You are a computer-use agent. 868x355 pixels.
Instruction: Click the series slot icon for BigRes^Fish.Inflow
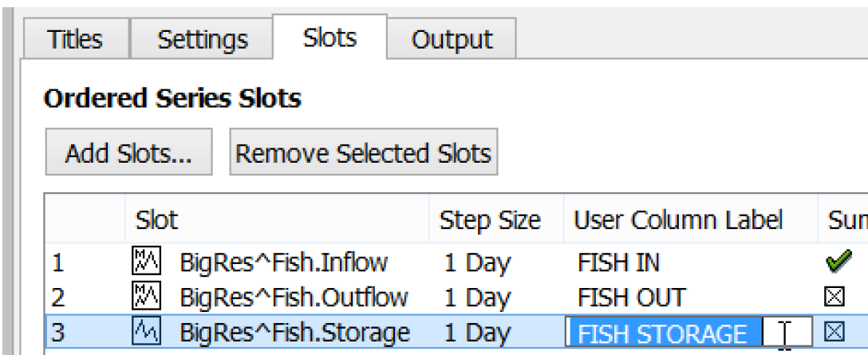tap(146, 261)
